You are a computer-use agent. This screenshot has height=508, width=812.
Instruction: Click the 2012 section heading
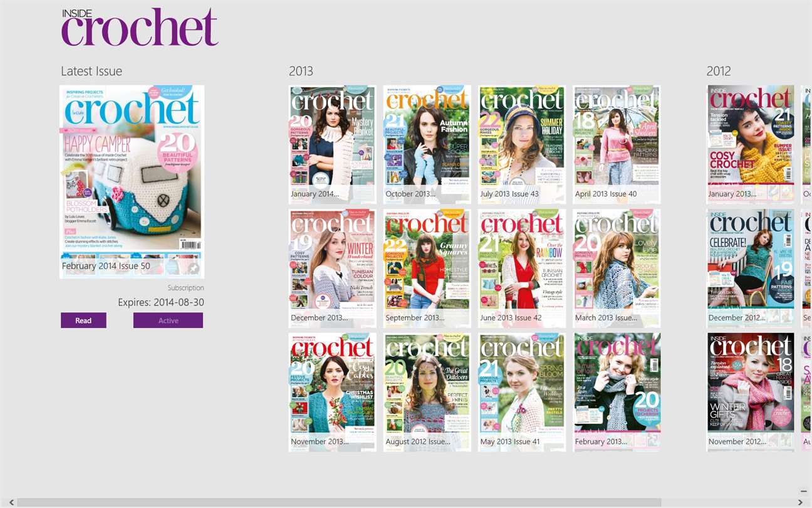719,71
